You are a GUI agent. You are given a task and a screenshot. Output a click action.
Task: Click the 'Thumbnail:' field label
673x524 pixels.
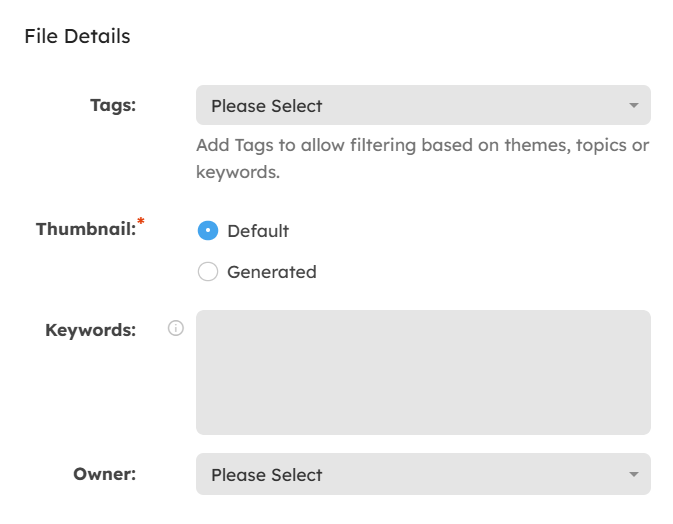tap(85, 229)
